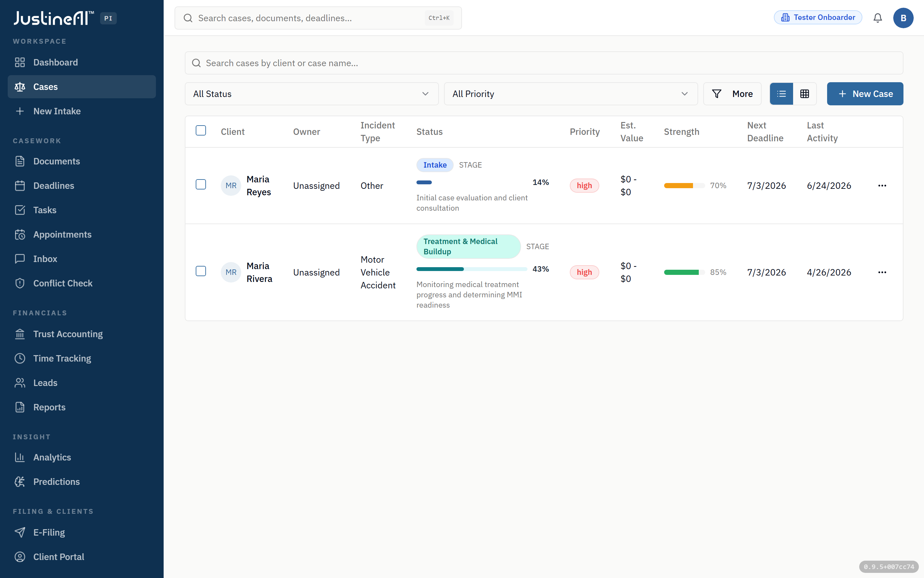Screen dimensions: 924x578
Task: Click the building icon in Tester Onboarder
Action: [785, 18]
